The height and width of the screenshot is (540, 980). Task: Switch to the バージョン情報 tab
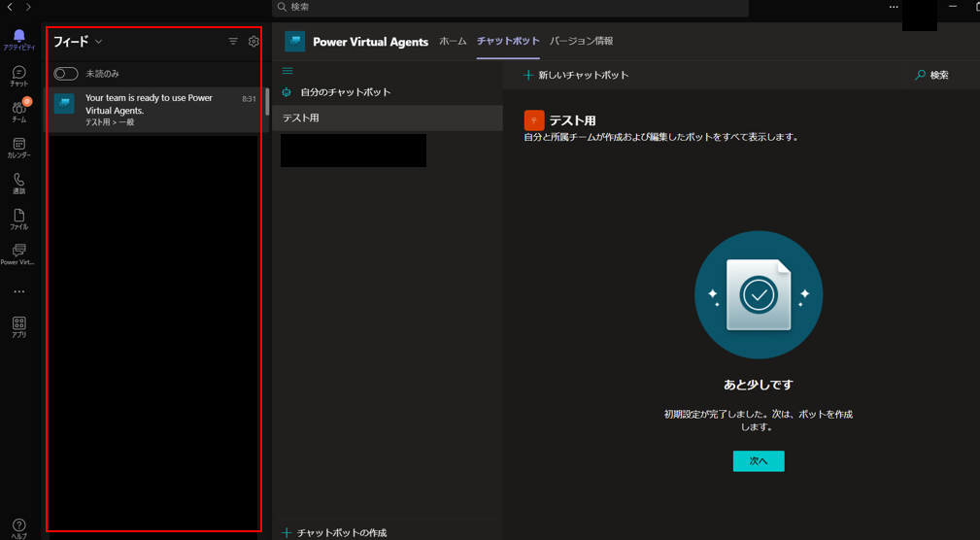[x=581, y=41]
